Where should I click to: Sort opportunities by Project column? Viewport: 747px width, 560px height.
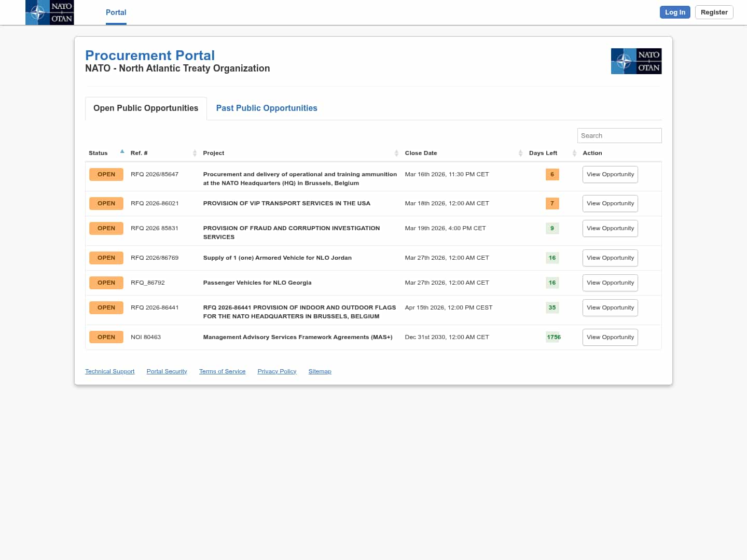click(x=396, y=153)
